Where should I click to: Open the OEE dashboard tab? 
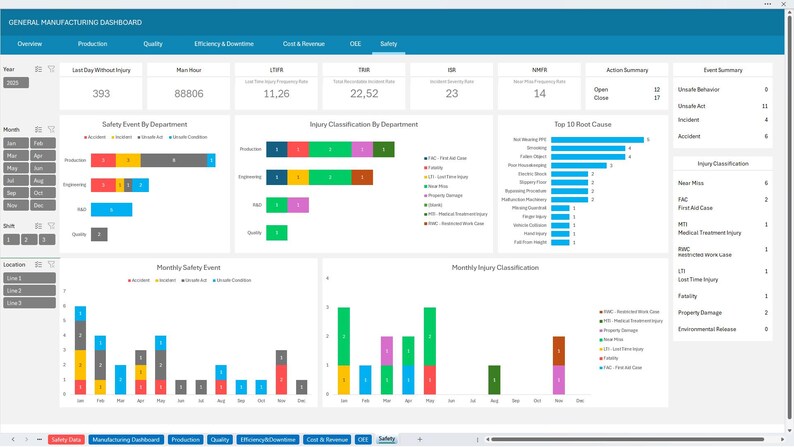coord(355,44)
